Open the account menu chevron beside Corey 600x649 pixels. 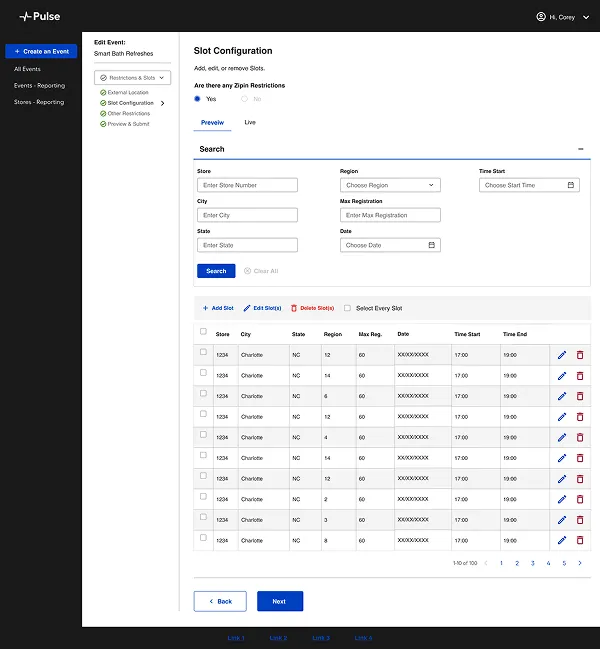pos(586,17)
